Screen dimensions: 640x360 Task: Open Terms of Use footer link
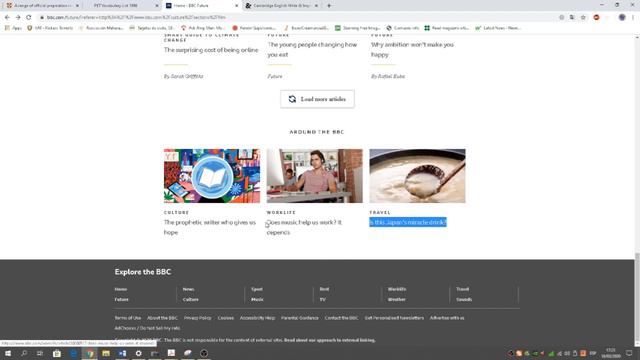coord(128,318)
